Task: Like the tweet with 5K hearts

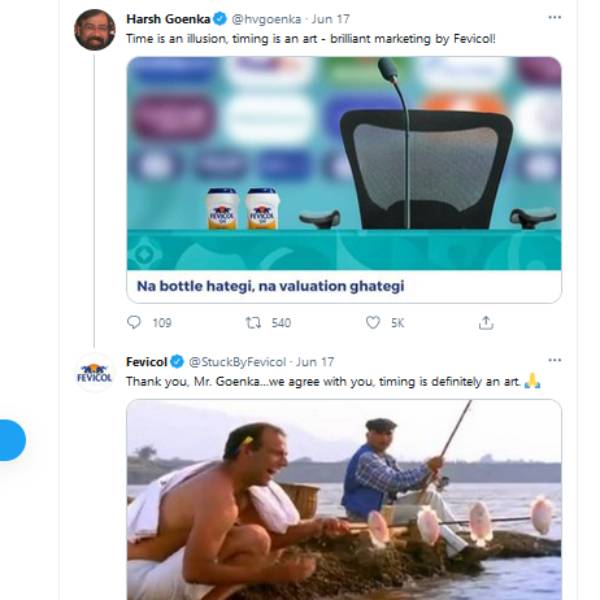Action: pyautogui.click(x=373, y=322)
